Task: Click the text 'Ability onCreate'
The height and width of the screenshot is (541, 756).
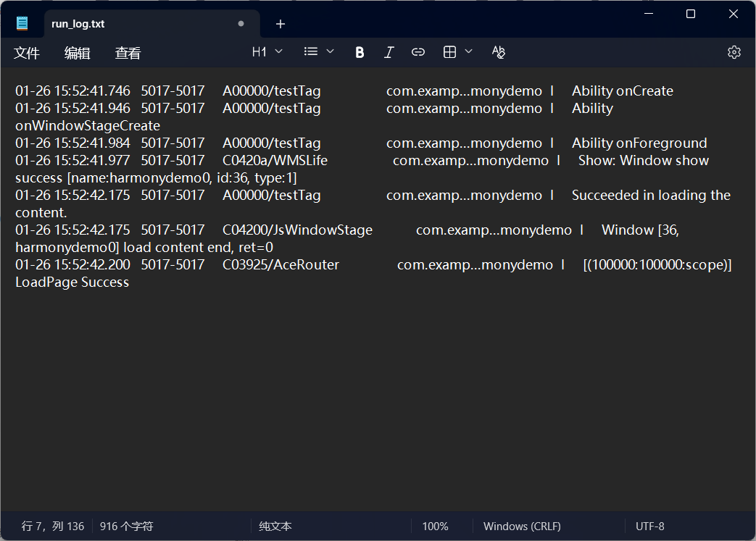Action: point(623,91)
